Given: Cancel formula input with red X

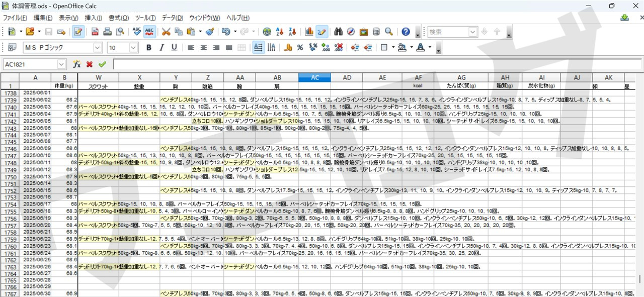Looking at the screenshot, I should (90, 64).
